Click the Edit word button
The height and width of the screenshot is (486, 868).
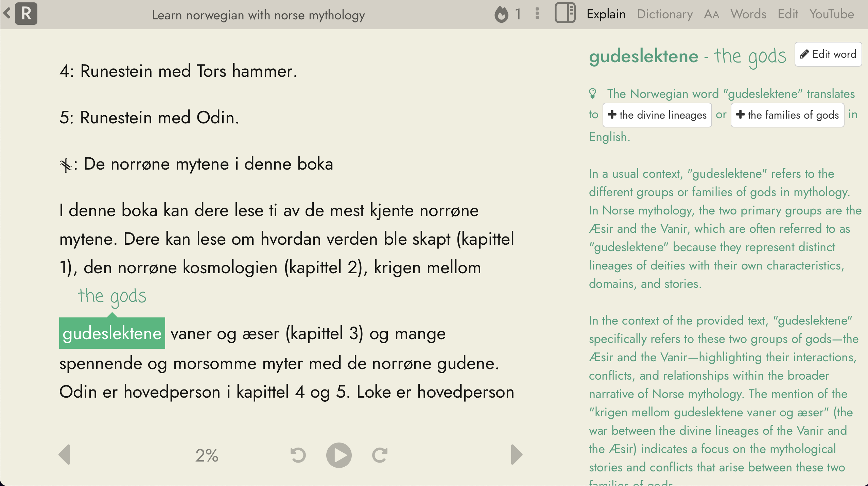(x=828, y=54)
